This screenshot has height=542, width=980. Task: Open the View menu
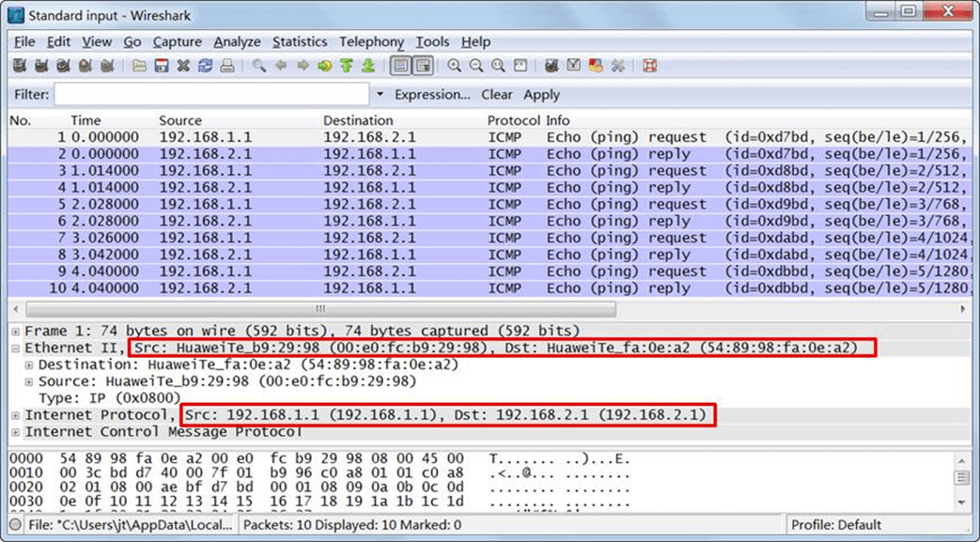coord(97,42)
